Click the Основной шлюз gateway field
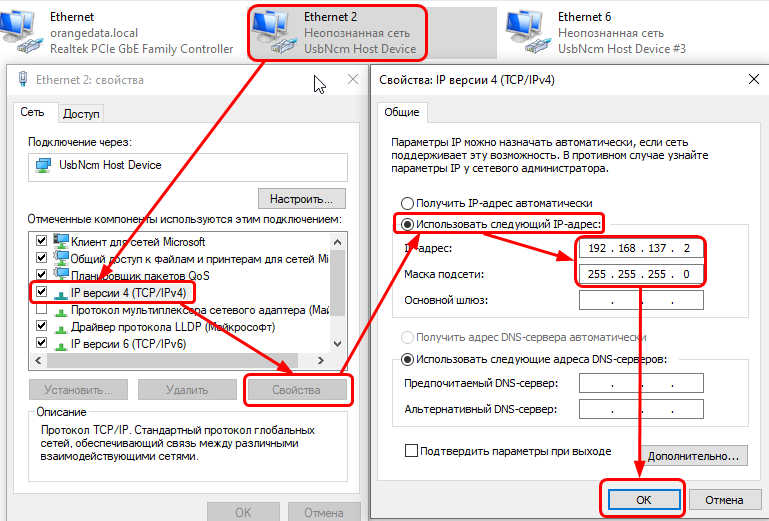This screenshot has width=769, height=521. [640, 301]
